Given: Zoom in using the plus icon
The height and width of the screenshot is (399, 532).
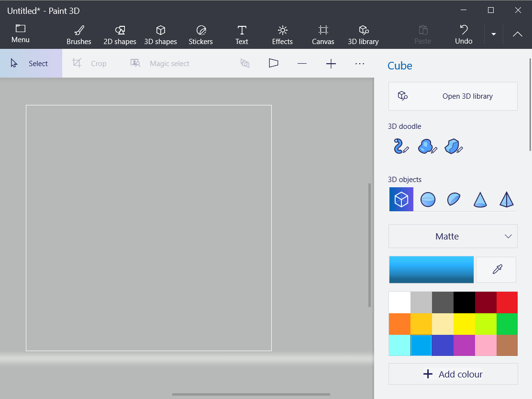Looking at the screenshot, I should pyautogui.click(x=331, y=63).
